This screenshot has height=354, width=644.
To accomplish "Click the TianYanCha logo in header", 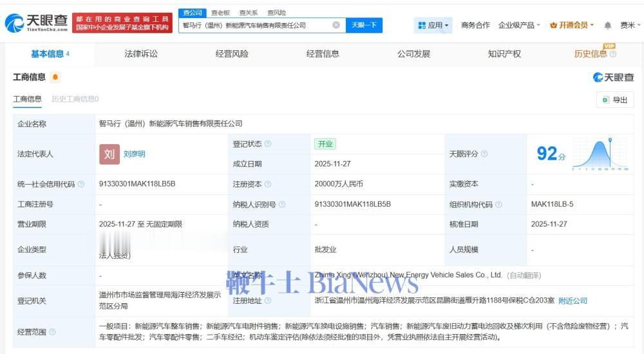I will 36,23.
